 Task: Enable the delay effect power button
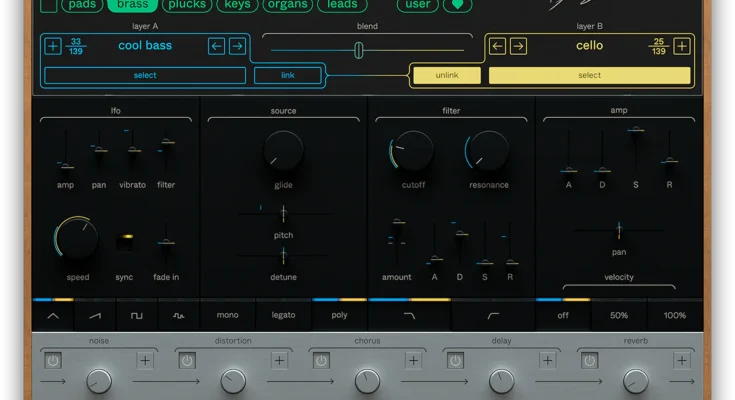point(455,360)
